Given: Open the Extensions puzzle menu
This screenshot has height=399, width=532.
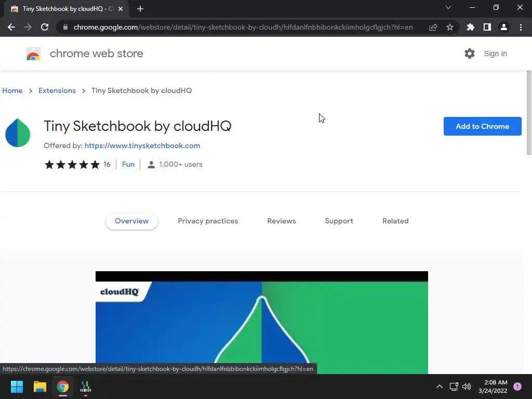Looking at the screenshot, I should 471,27.
